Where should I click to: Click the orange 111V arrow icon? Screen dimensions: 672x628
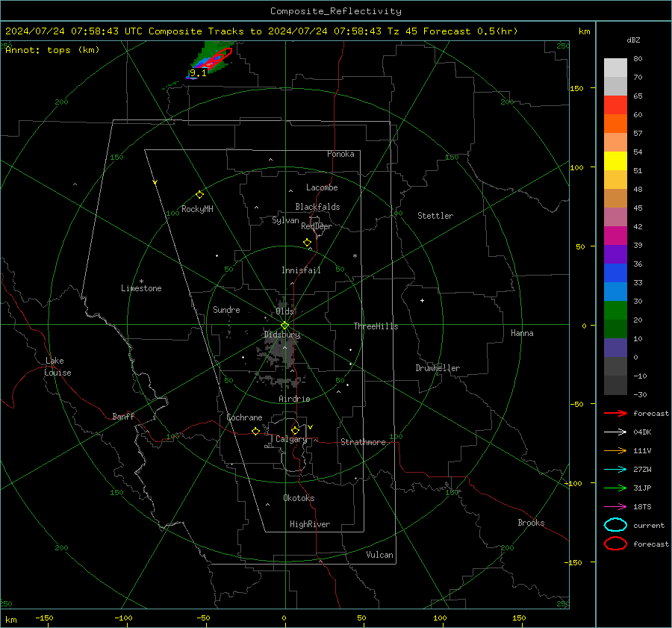tap(615, 450)
